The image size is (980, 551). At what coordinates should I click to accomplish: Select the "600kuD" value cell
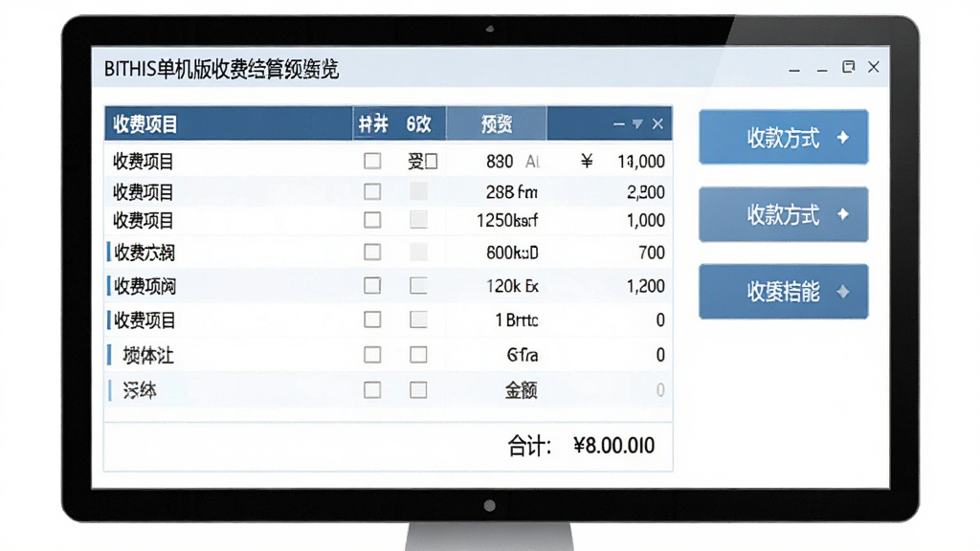click(x=512, y=253)
